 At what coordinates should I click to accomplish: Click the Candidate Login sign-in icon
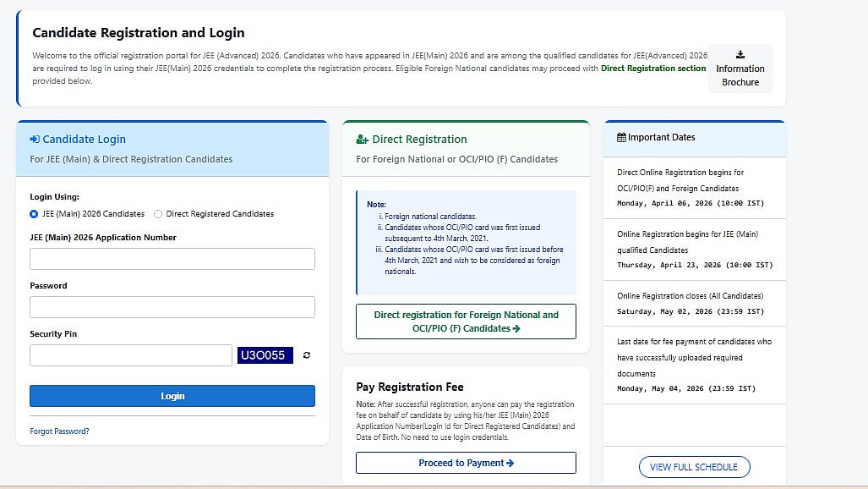[x=35, y=140]
